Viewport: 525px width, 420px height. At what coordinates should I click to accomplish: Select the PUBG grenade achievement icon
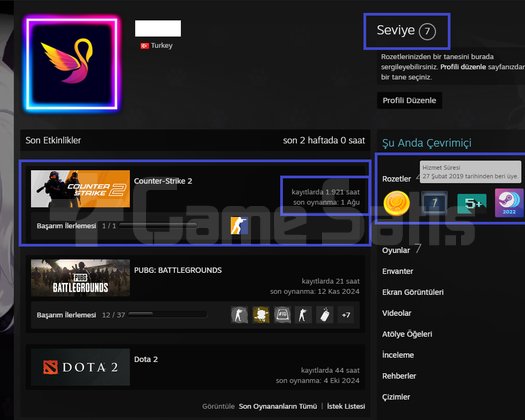click(x=324, y=315)
